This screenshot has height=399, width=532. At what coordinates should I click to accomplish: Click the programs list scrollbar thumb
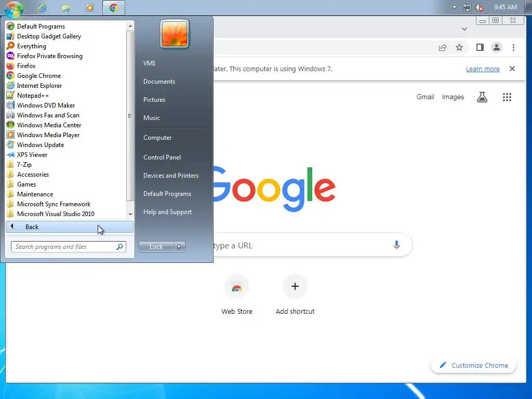130,115
